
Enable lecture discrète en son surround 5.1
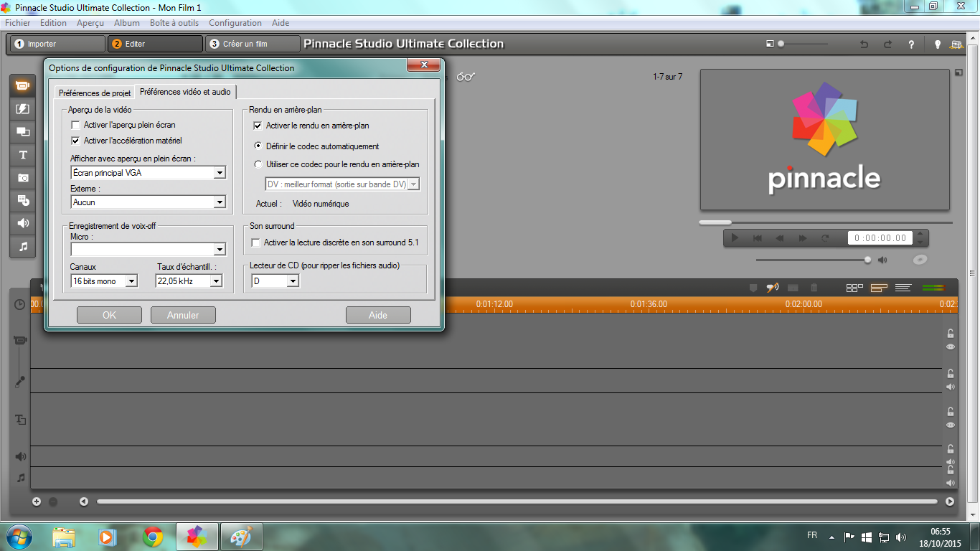tap(256, 243)
